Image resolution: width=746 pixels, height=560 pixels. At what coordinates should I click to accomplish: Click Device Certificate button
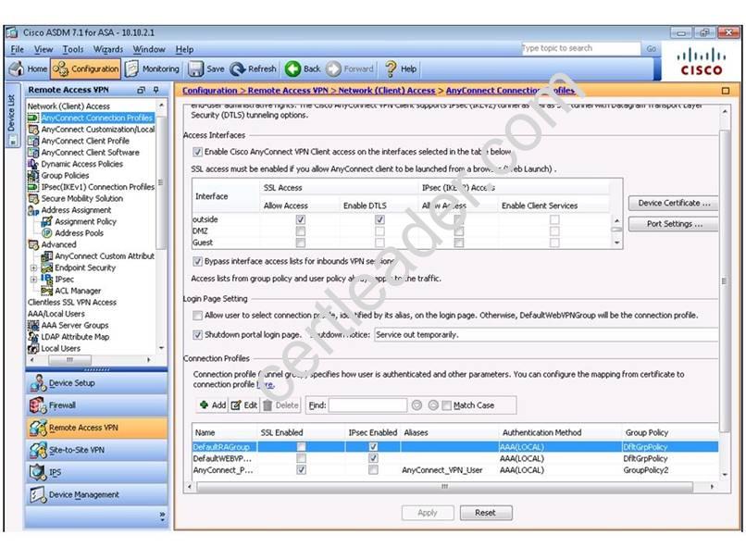(x=673, y=203)
